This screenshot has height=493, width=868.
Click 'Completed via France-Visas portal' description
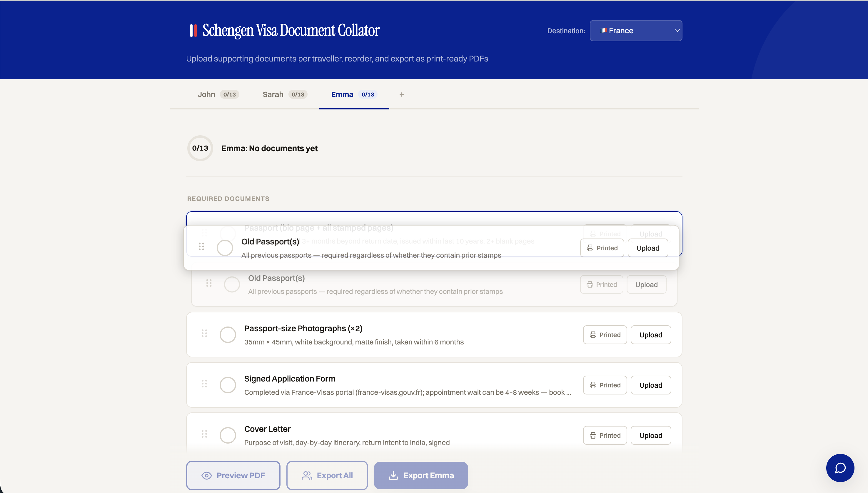click(408, 392)
